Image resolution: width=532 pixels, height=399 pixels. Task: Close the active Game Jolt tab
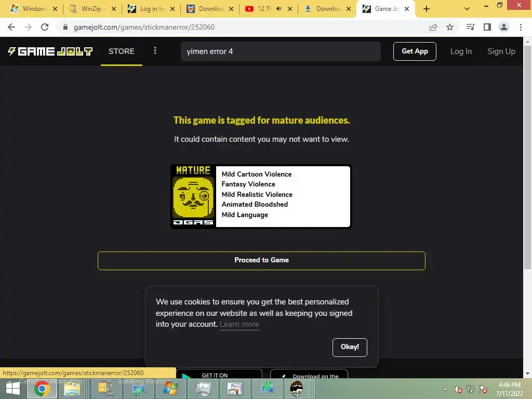(x=407, y=9)
